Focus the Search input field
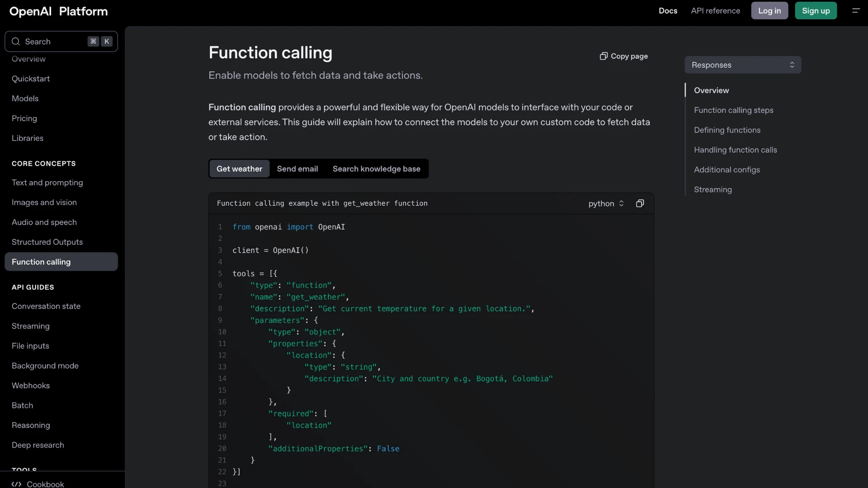 [61, 42]
